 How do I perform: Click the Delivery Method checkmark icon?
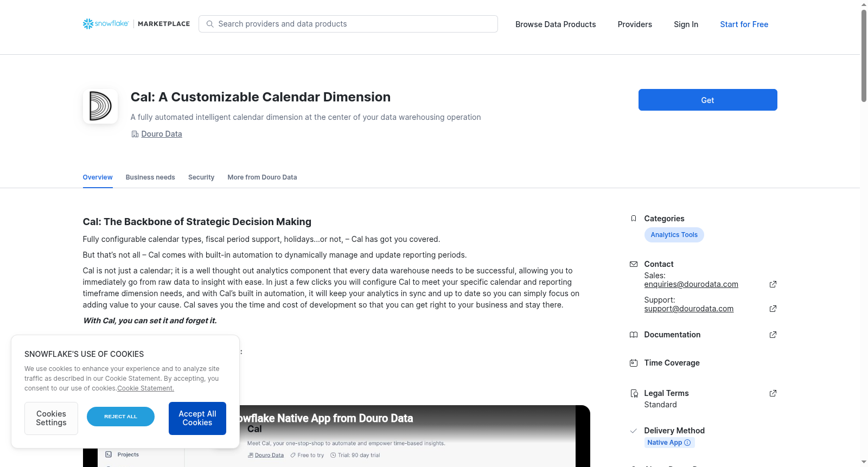[x=634, y=431]
